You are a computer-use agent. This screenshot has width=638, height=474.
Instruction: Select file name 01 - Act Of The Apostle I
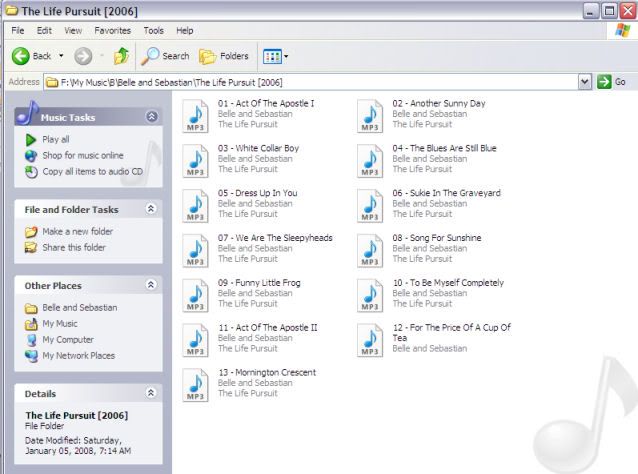(266, 103)
